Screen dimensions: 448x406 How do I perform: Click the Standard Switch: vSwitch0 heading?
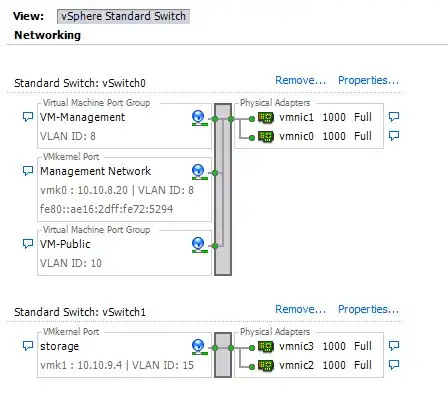80,83
